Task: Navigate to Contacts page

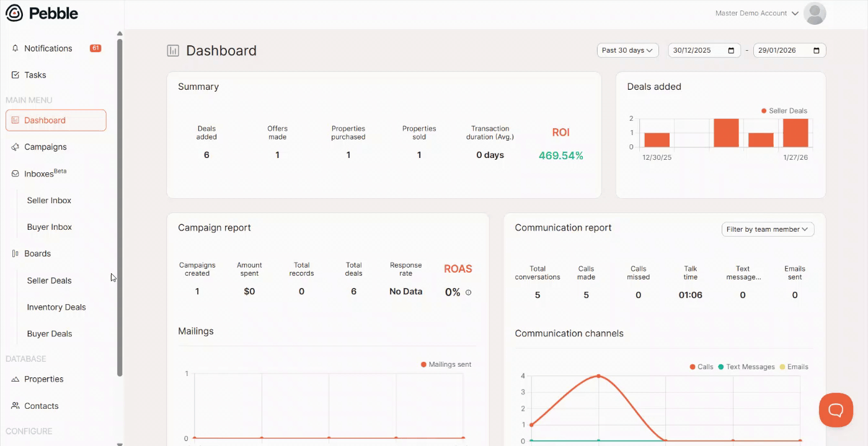Action: click(41, 406)
